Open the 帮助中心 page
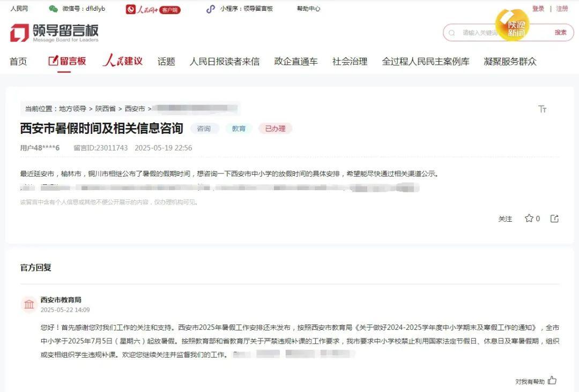The image size is (579, 392). pos(309,9)
